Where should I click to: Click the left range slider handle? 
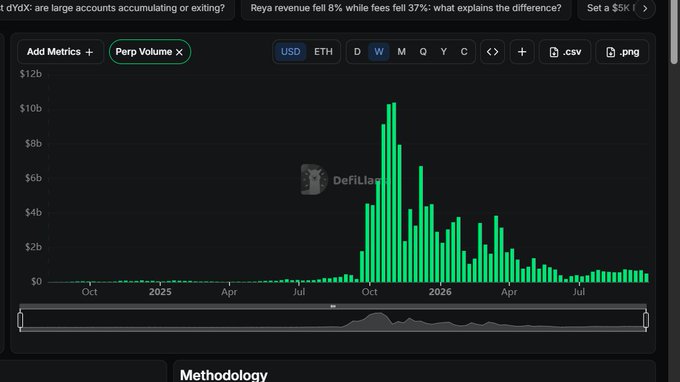click(x=20, y=320)
